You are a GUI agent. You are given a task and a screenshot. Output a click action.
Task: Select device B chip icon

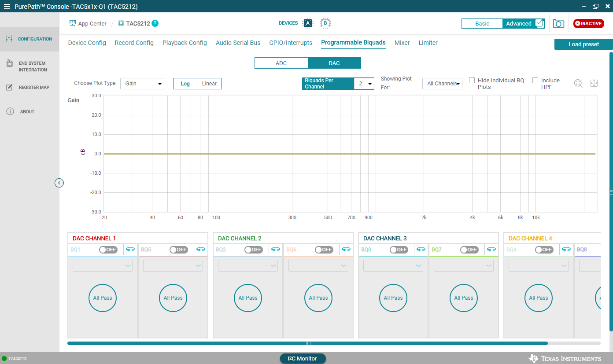(x=325, y=23)
